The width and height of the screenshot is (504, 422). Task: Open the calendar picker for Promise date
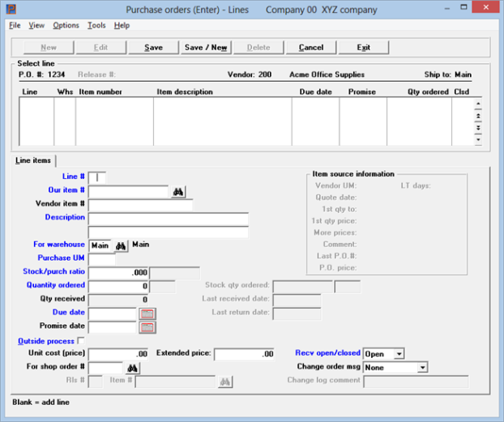147,327
